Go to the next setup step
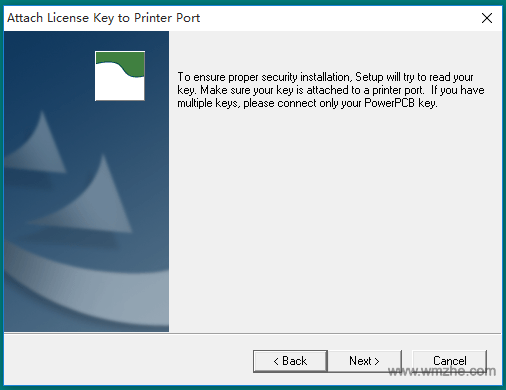This screenshot has height=390, width=506. point(365,361)
